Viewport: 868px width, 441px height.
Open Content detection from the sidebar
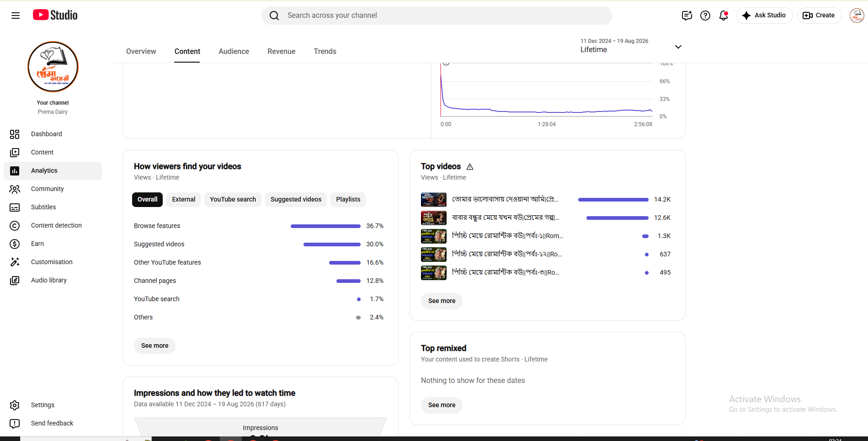tap(53, 225)
